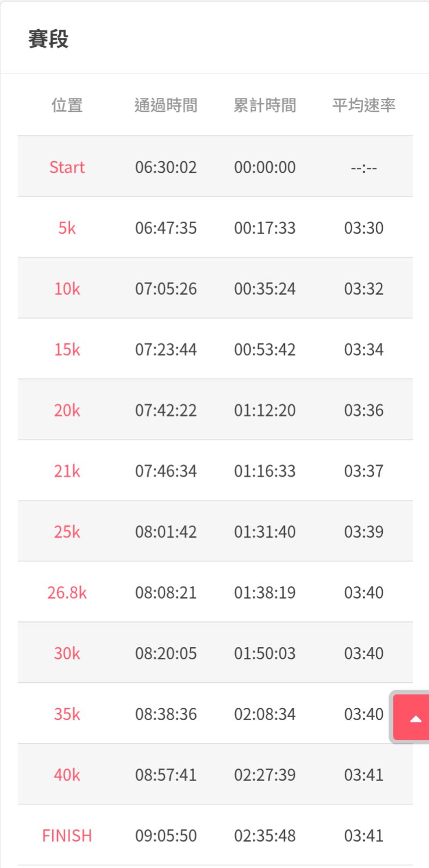Select the 20k checkpoint label
The height and width of the screenshot is (868, 429).
click(67, 410)
